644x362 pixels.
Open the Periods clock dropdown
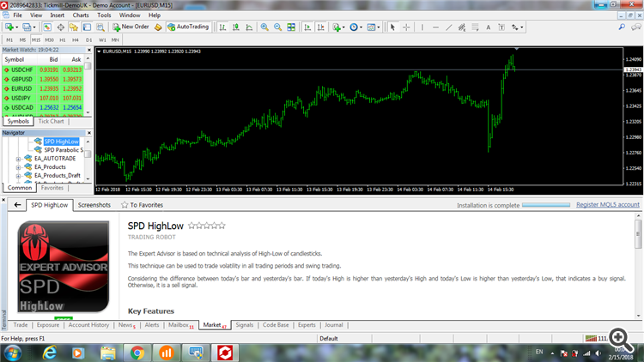(355, 27)
